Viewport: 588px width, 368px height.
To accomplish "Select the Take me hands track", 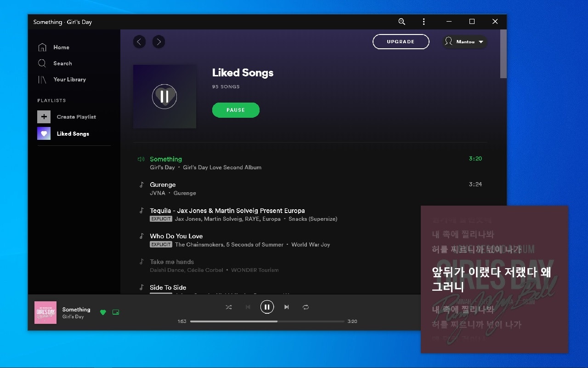I will coord(172,262).
